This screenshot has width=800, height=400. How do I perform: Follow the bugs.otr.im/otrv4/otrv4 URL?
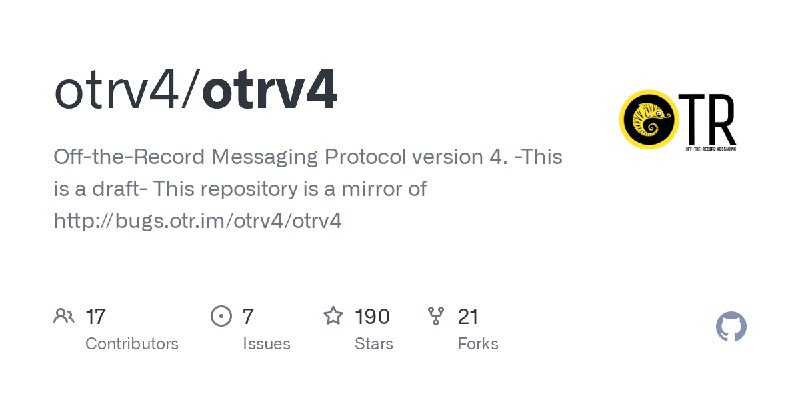197,221
